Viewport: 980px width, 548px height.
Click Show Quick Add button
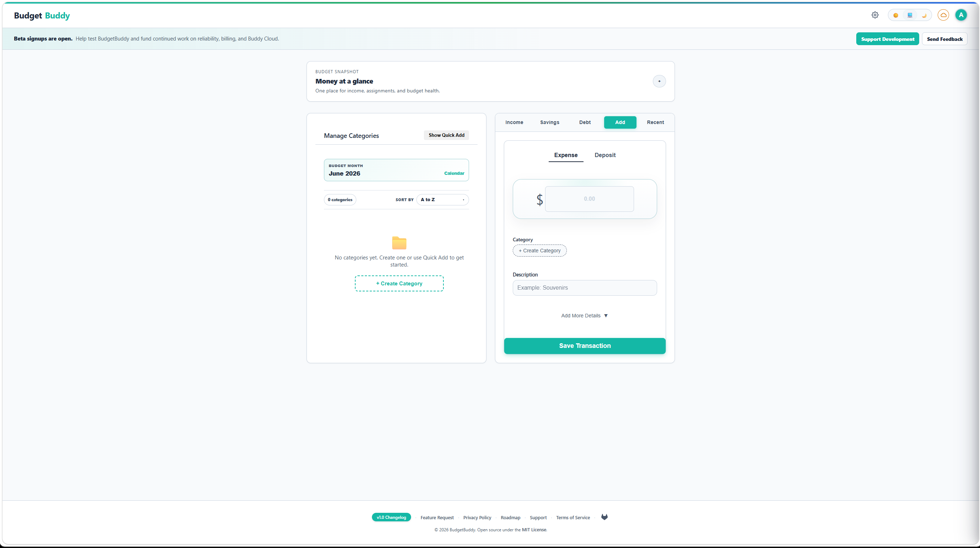[x=446, y=135]
